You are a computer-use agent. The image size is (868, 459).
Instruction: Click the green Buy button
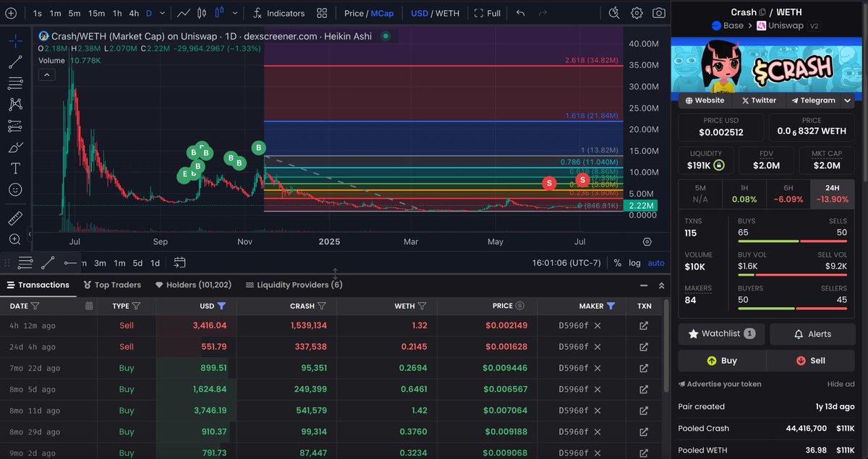click(x=722, y=360)
